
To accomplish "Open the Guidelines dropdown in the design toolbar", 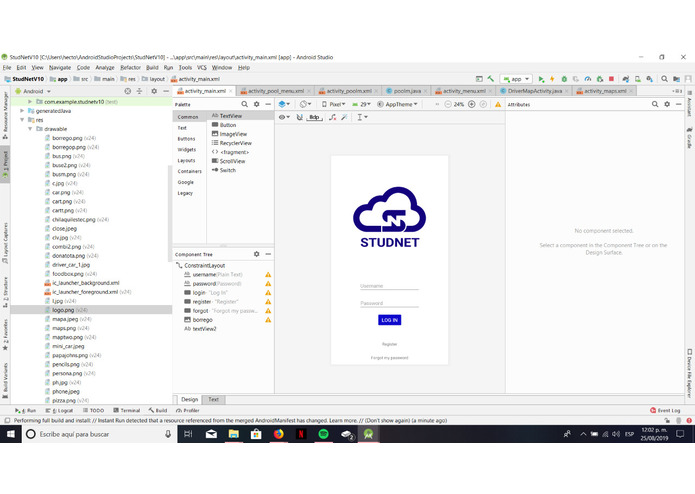I will tap(362, 117).
